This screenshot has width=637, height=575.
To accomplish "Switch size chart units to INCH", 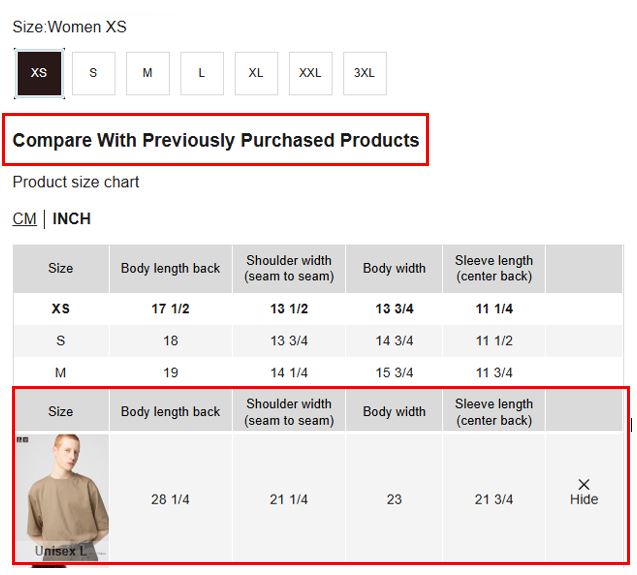I will coord(72,219).
